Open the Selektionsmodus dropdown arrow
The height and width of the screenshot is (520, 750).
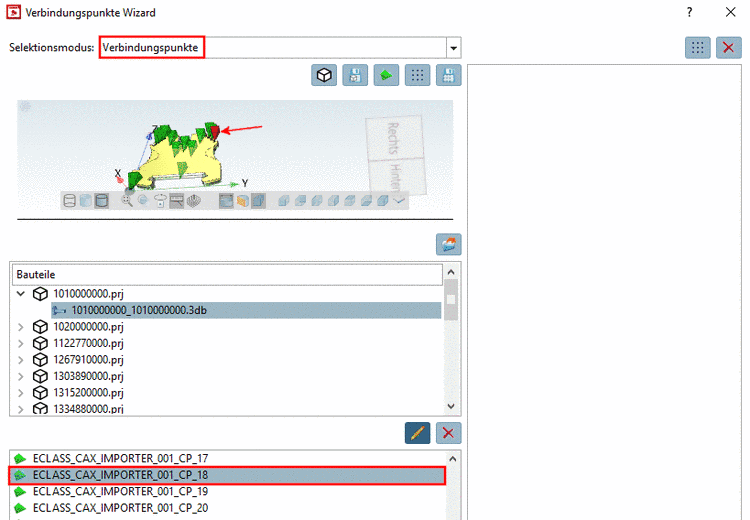pyautogui.click(x=453, y=48)
